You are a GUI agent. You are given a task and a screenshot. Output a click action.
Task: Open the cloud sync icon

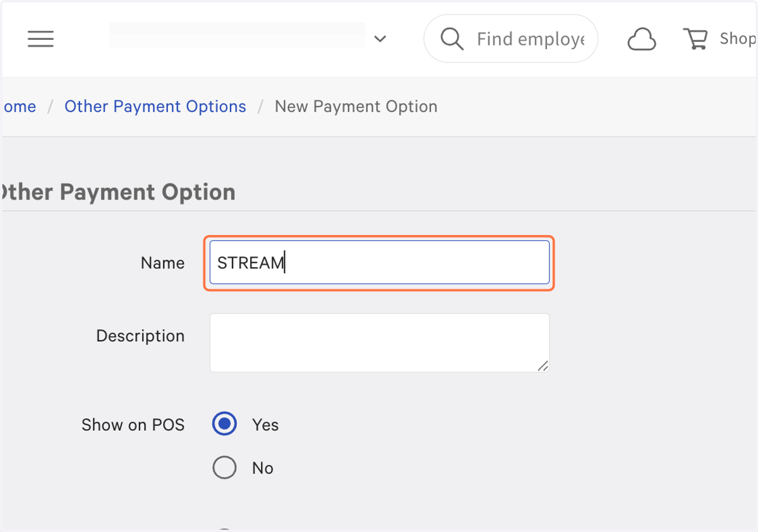coord(642,40)
